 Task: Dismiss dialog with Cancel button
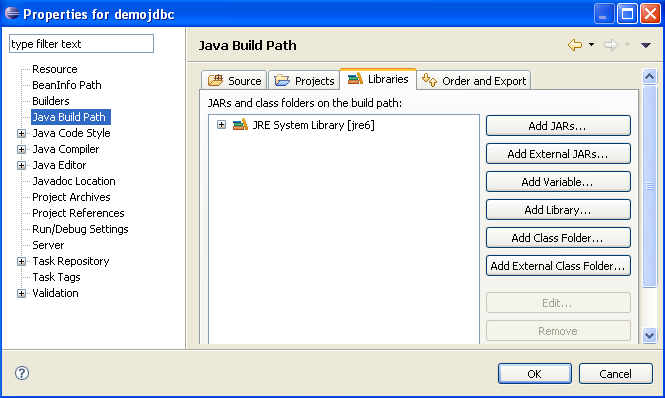(615, 373)
